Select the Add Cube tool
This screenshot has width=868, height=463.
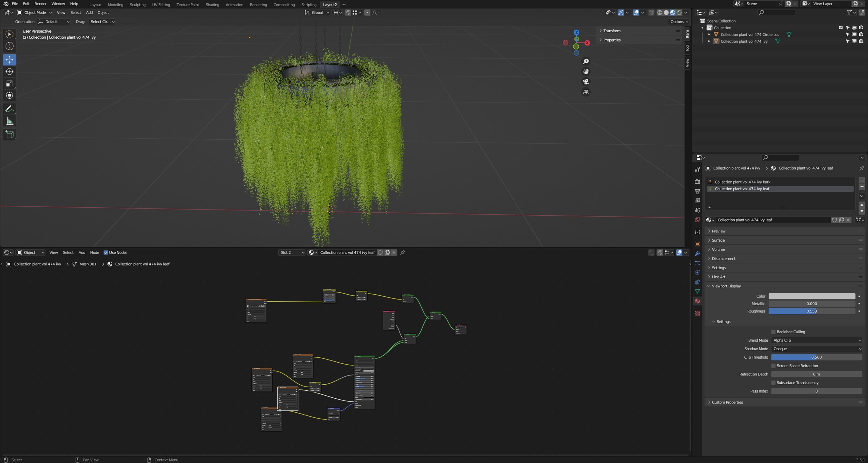click(x=9, y=134)
